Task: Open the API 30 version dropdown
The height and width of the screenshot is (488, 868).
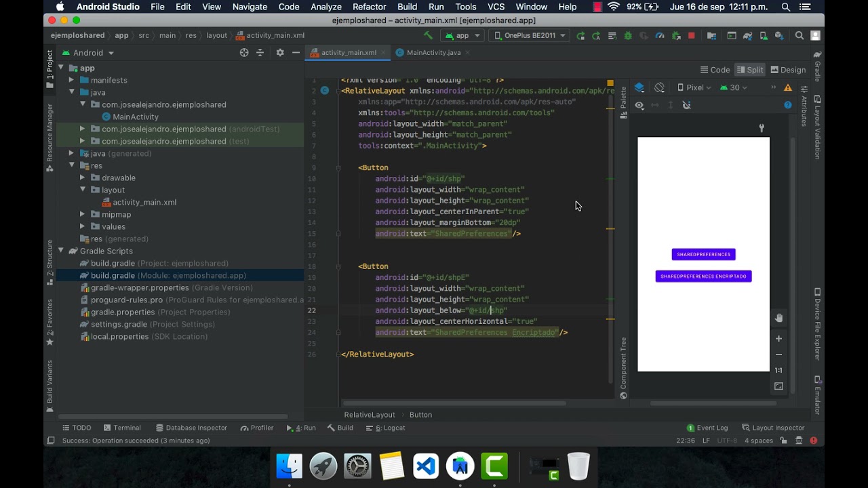Action: [734, 87]
